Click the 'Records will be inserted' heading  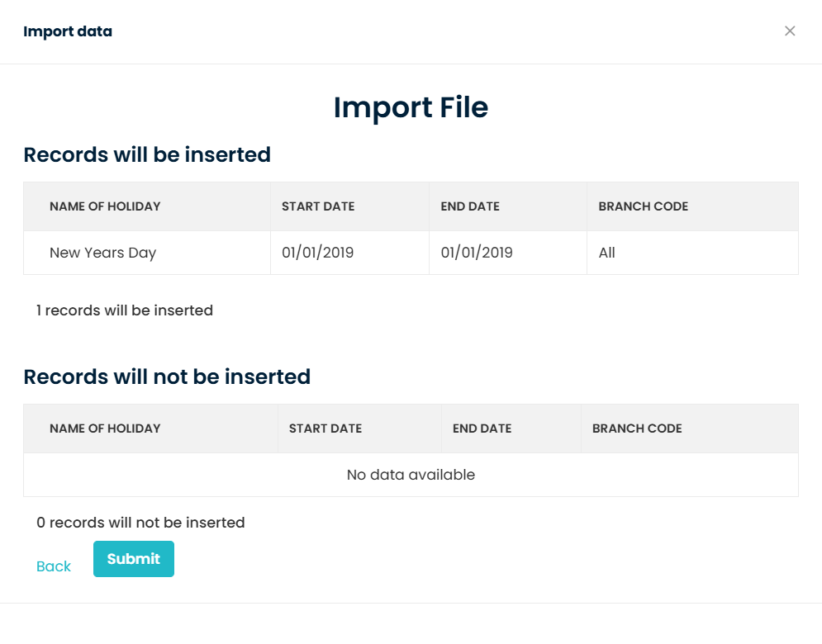[147, 154]
